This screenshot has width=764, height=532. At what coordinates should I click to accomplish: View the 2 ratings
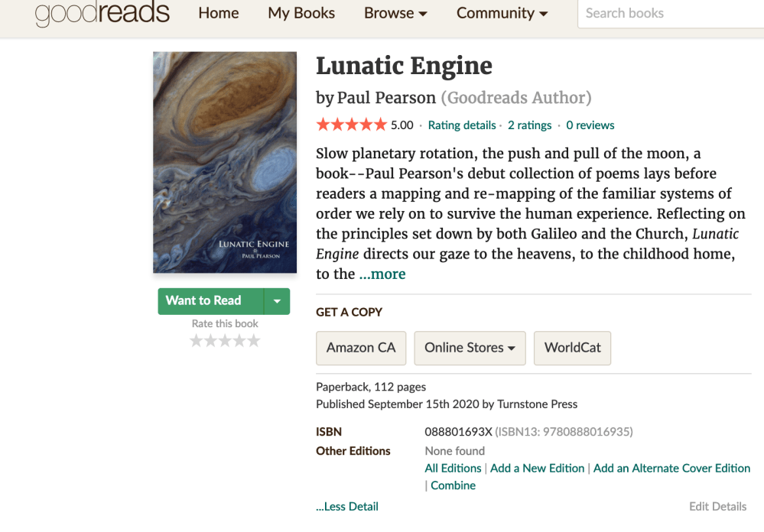click(x=529, y=125)
